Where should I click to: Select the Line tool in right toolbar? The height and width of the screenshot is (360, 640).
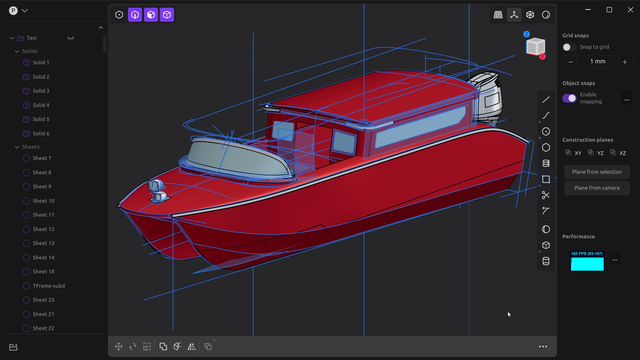click(x=546, y=100)
